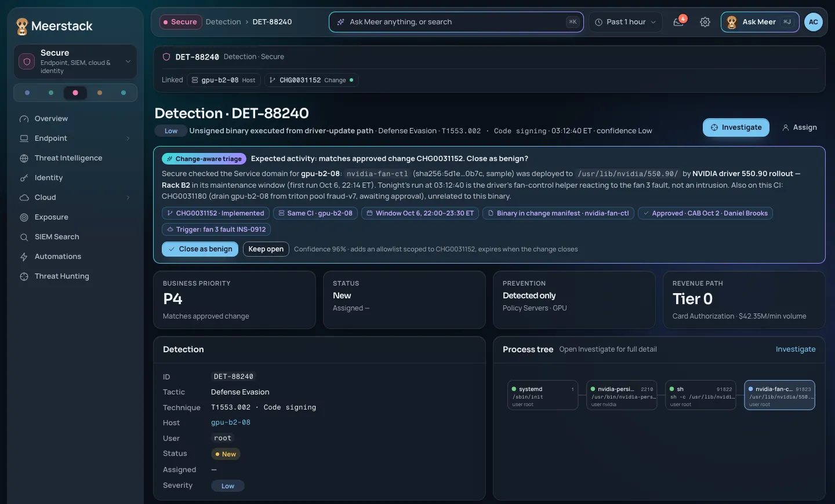Viewport: 835px width, 504px height.
Task: Focus the Ask Meer search field
Action: [456, 22]
